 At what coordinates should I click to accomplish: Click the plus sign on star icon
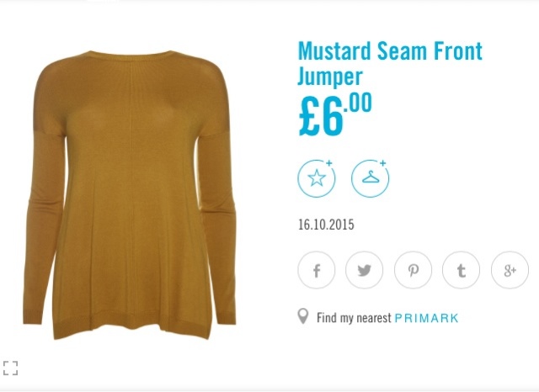click(329, 163)
